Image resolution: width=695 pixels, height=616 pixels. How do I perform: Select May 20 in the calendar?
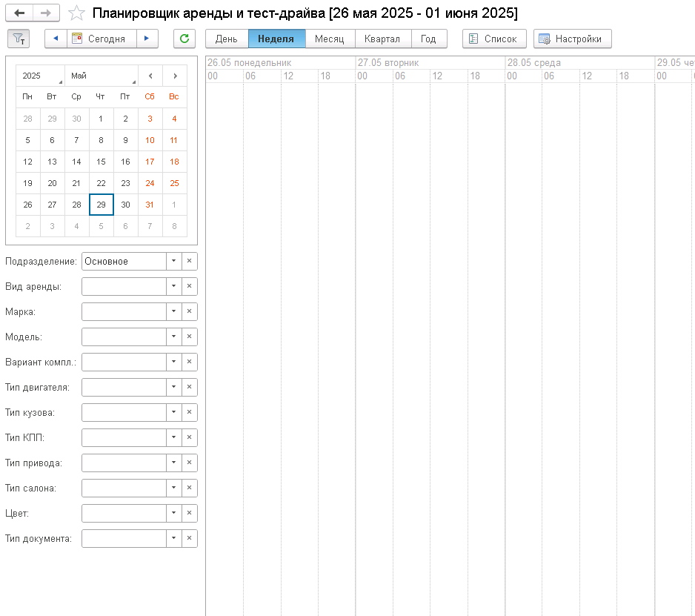[53, 183]
